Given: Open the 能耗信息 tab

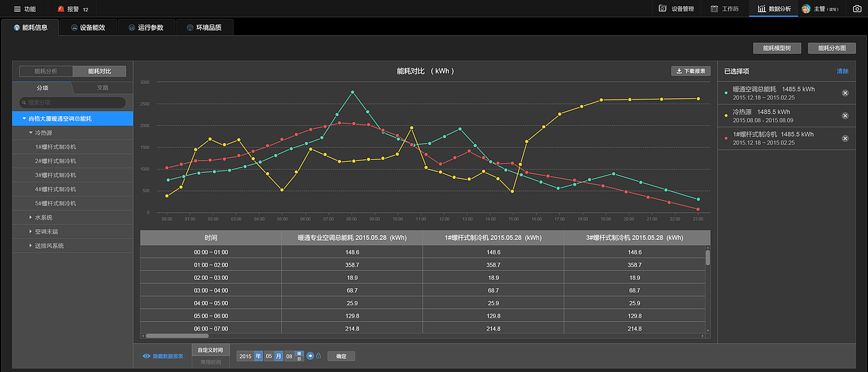Looking at the screenshot, I should [x=30, y=28].
